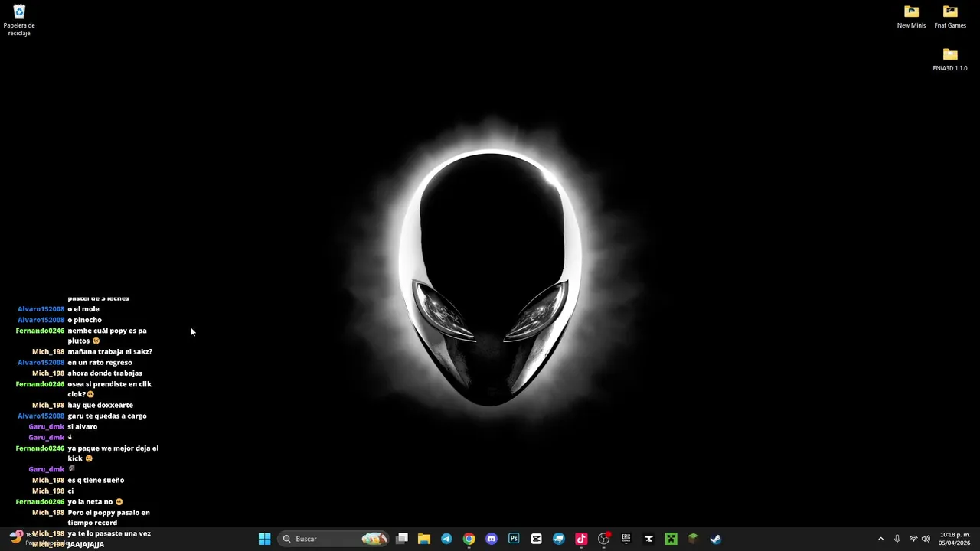The height and width of the screenshot is (551, 980).
Task: Launch Photoshop from the taskbar
Action: tap(514, 539)
